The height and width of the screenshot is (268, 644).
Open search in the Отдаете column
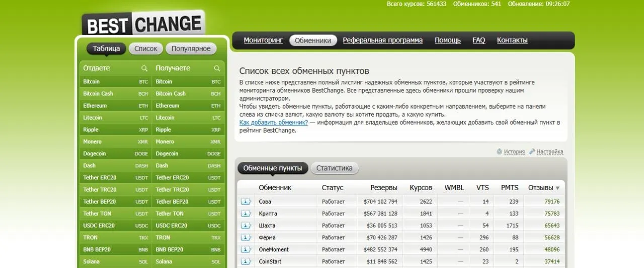144,68
